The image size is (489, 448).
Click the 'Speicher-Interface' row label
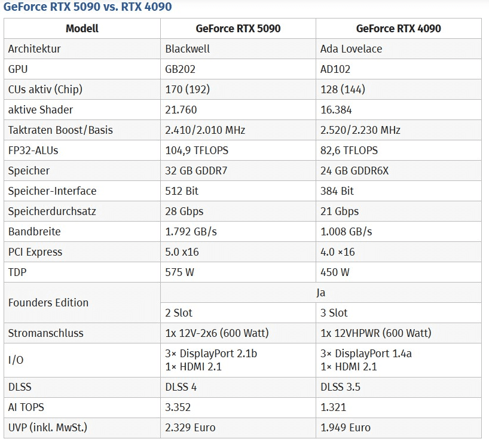click(x=52, y=191)
